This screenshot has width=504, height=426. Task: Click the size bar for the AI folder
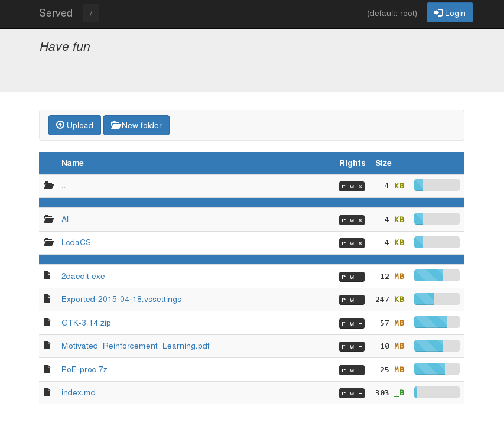pyautogui.click(x=437, y=219)
